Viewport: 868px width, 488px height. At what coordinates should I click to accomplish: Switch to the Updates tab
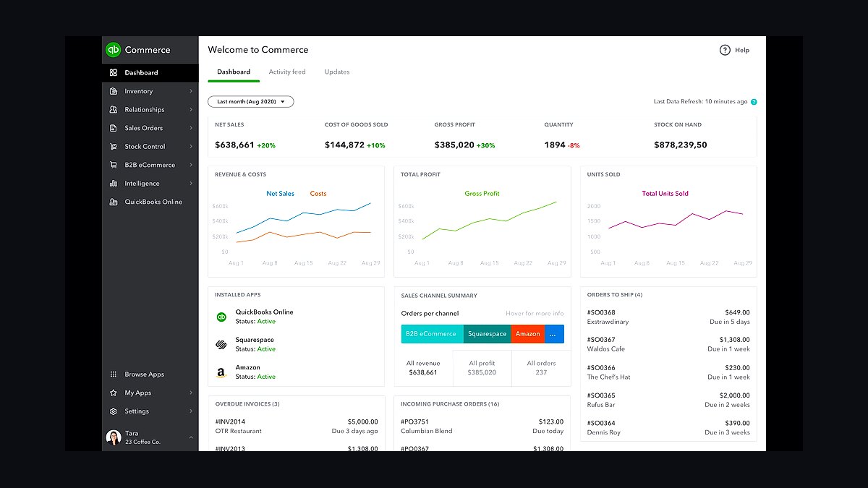[x=337, y=72]
